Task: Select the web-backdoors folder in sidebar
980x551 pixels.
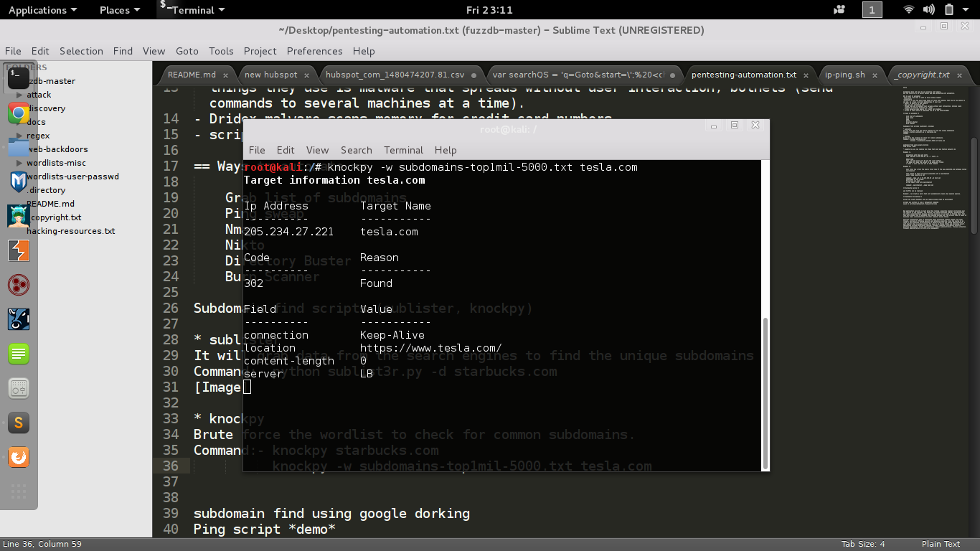Action: click(57, 149)
